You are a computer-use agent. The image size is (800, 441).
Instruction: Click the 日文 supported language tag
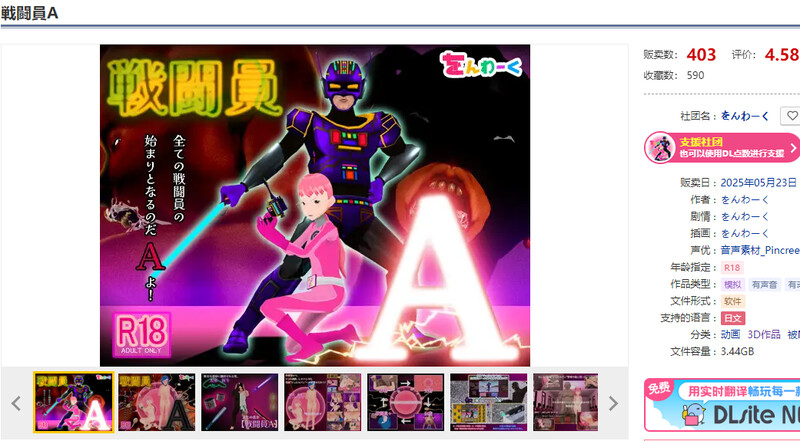click(x=733, y=318)
